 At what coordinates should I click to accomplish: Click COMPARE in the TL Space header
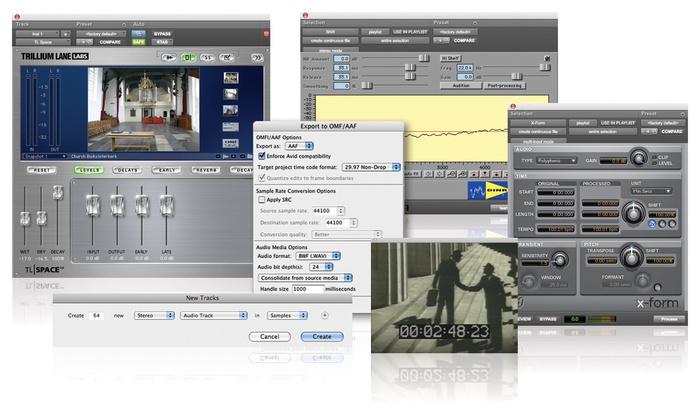tap(110, 42)
